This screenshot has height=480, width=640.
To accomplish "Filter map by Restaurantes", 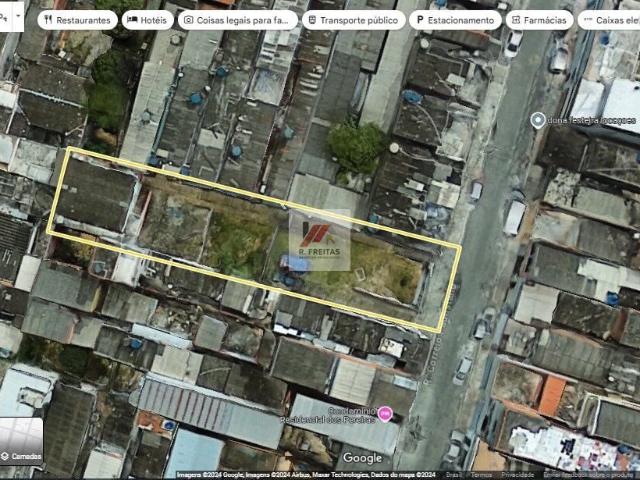I will point(78,20).
